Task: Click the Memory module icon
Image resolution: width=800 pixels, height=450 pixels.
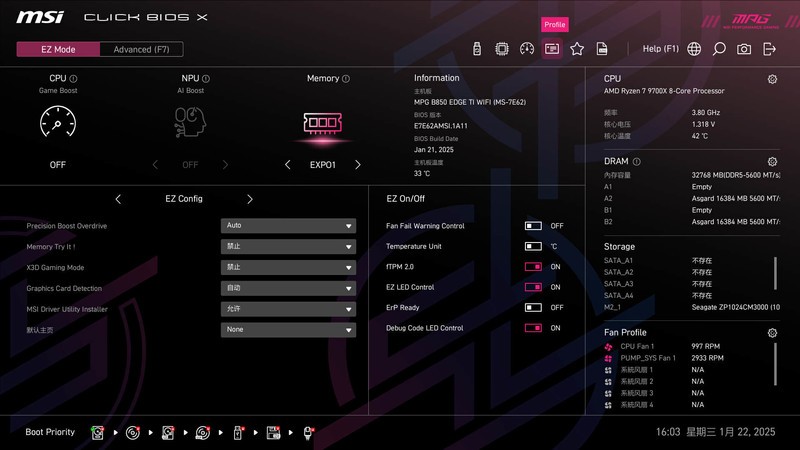Action: [322, 123]
